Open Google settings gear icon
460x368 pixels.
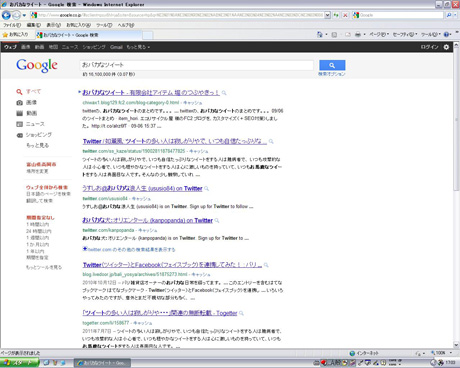(x=446, y=47)
